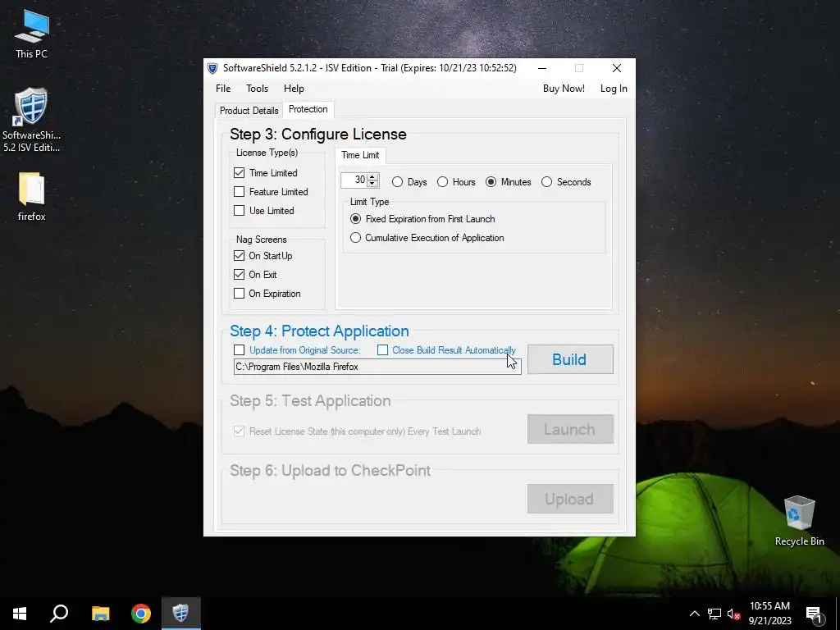840x630 pixels.
Task: Enable the Use Limited license type
Action: [239, 211]
